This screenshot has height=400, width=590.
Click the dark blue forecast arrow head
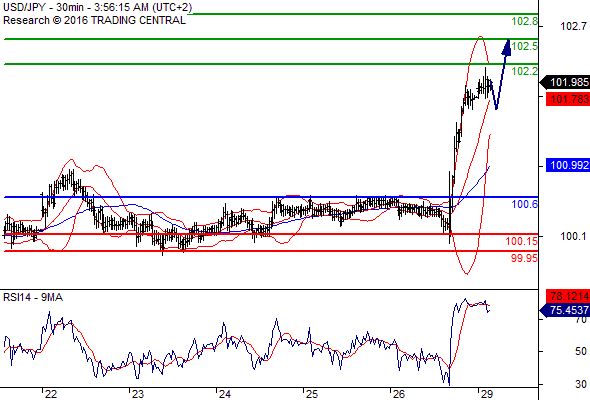click(x=506, y=47)
